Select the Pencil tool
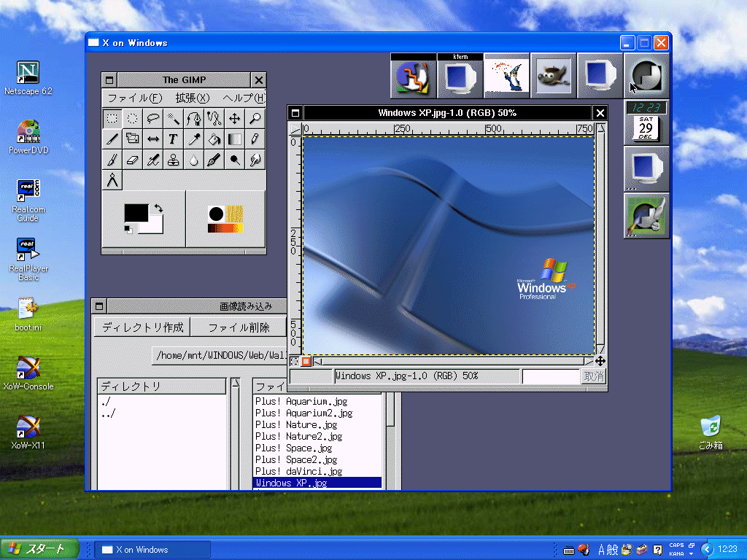The width and height of the screenshot is (747, 560). click(255, 139)
